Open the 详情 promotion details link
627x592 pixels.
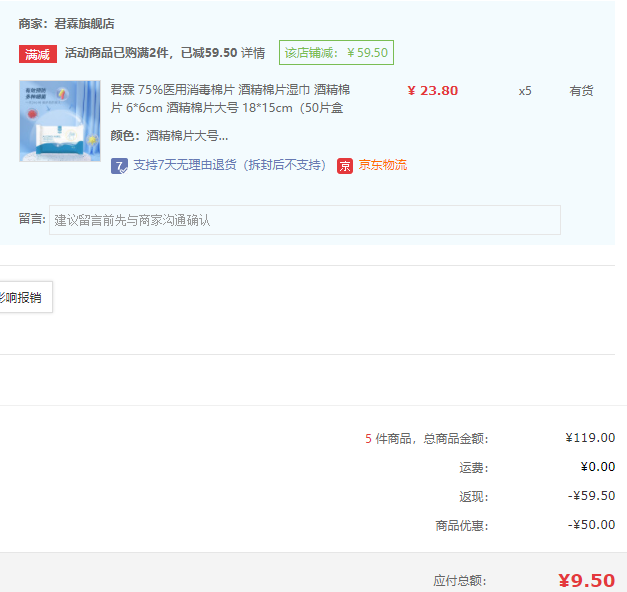pos(253,53)
